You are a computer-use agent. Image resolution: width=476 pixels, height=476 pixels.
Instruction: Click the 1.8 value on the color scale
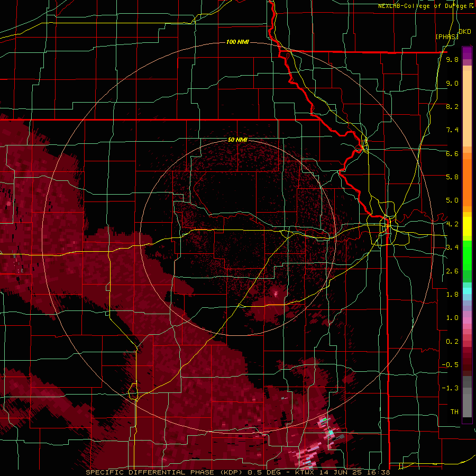pos(452,295)
